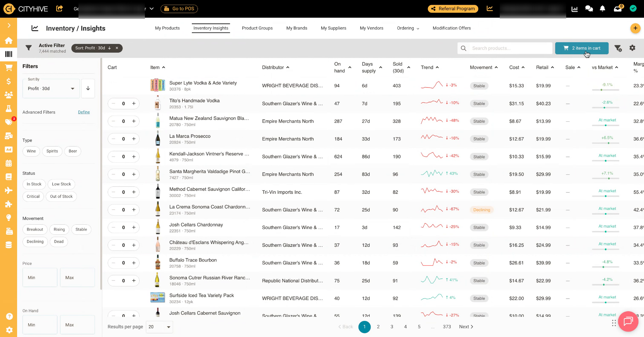
Task: Toggle the Wine type filter chip
Action: (31, 151)
